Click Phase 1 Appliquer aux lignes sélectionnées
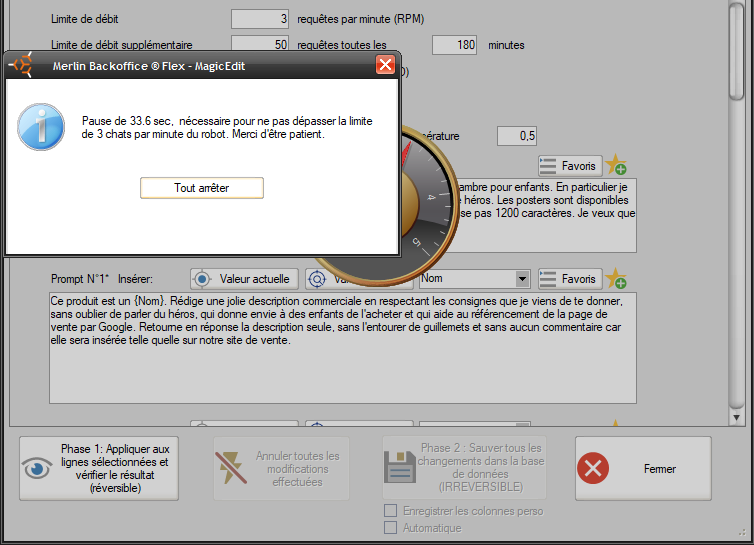This screenshot has height=545, width=754. coord(99,468)
